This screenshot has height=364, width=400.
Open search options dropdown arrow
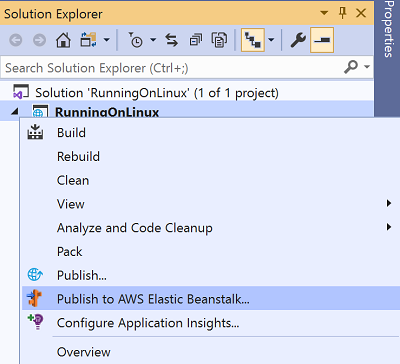coord(367,67)
